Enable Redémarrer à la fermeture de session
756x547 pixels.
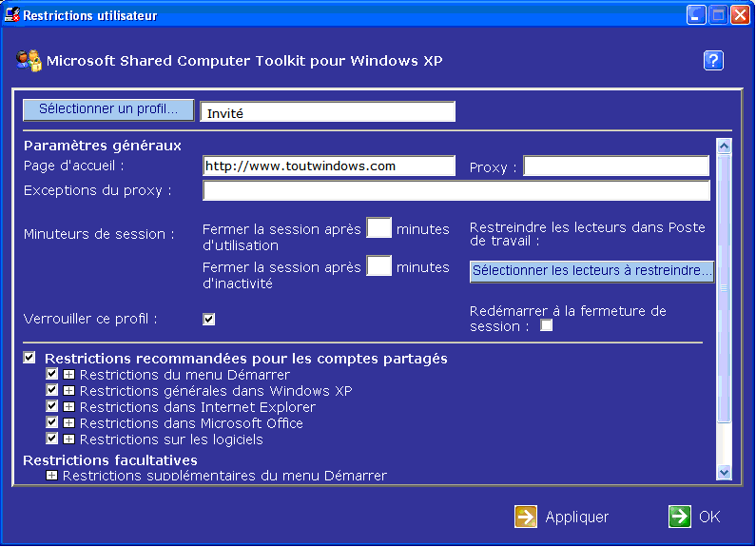(547, 326)
